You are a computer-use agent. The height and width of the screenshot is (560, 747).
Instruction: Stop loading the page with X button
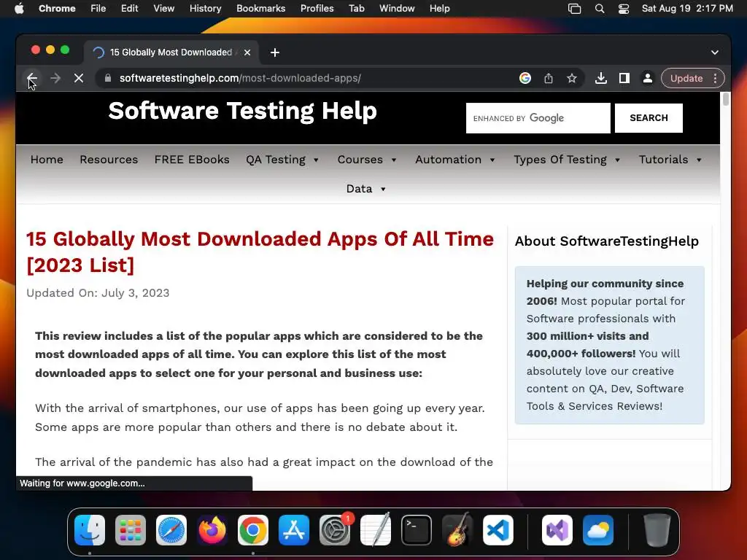point(79,78)
